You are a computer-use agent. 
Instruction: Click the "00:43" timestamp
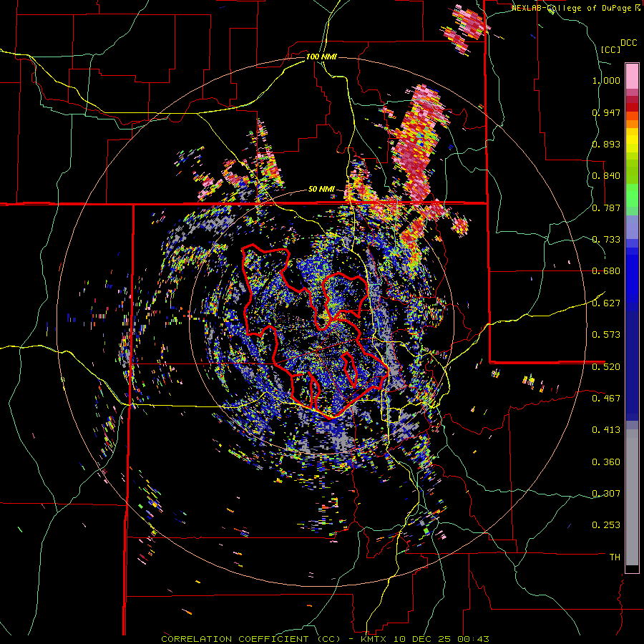point(473,639)
